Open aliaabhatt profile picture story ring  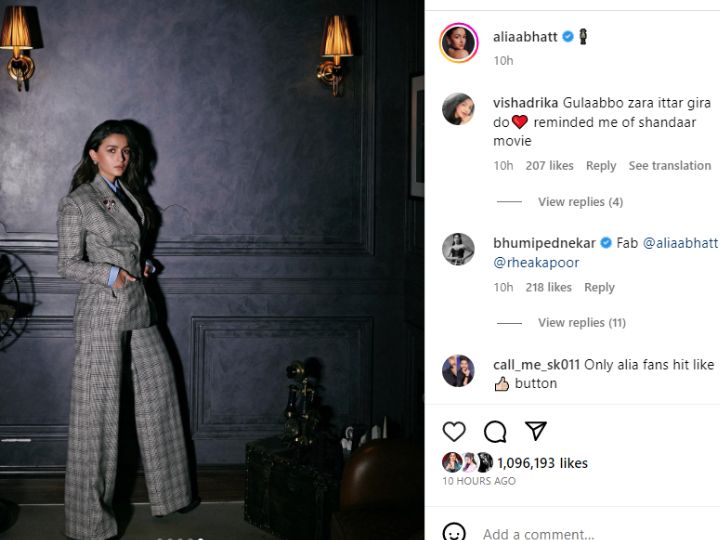[459, 43]
